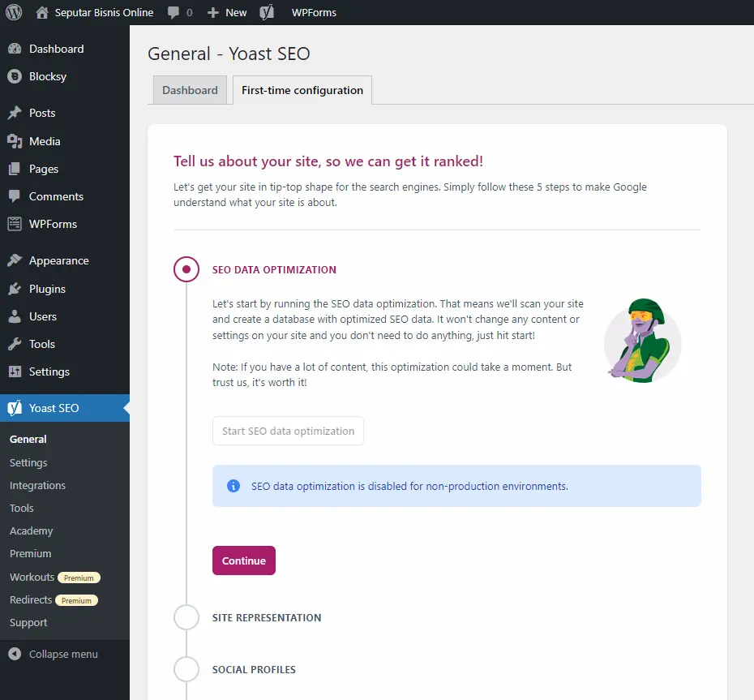Click the Settings sliders icon in sidebar
This screenshot has width=754, height=700.
pos(15,371)
